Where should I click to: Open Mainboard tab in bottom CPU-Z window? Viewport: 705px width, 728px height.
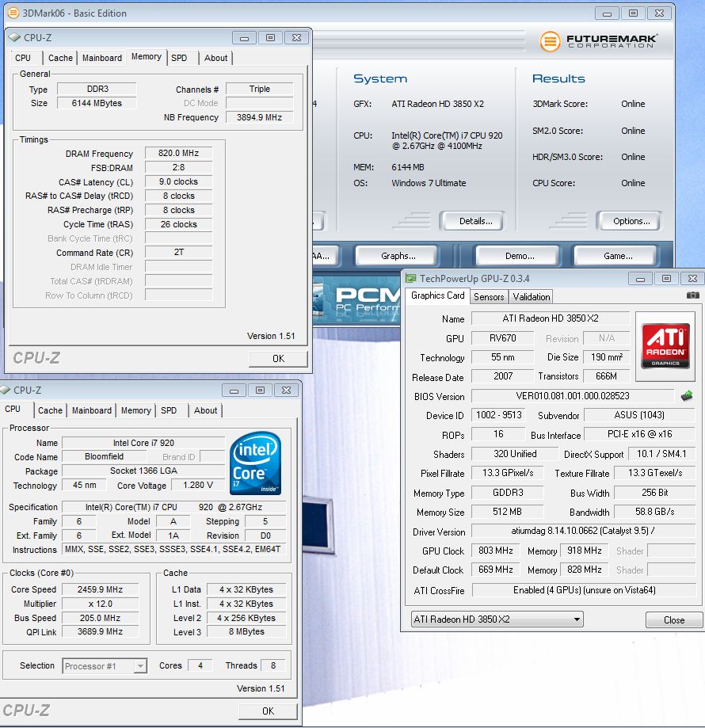pos(91,410)
